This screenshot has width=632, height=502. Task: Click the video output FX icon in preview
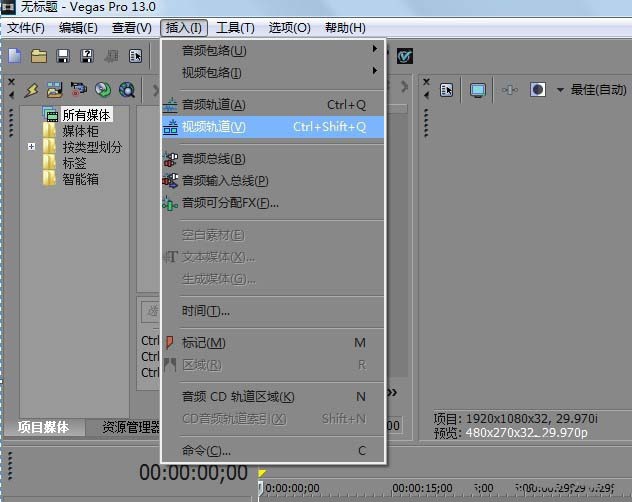click(x=510, y=90)
